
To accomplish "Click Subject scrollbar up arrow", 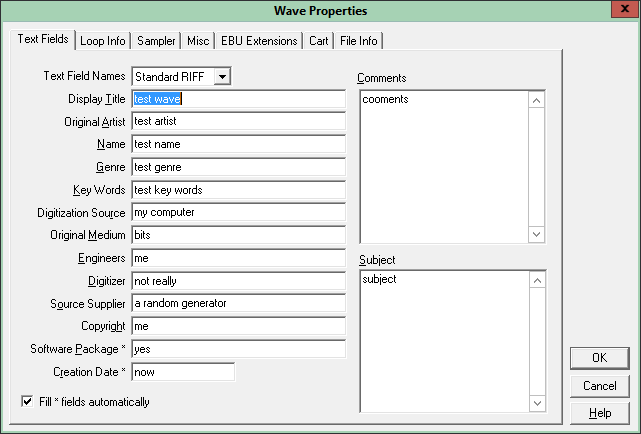I will point(538,280).
